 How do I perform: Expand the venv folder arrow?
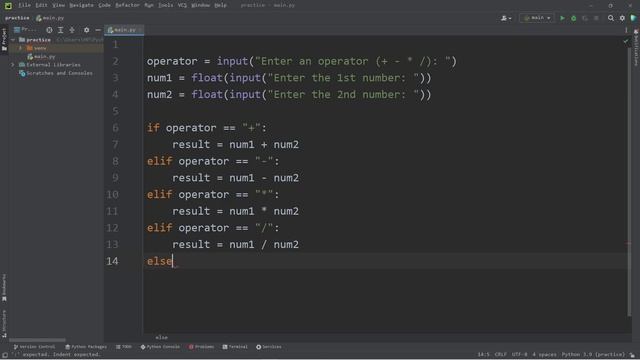(x=20, y=48)
